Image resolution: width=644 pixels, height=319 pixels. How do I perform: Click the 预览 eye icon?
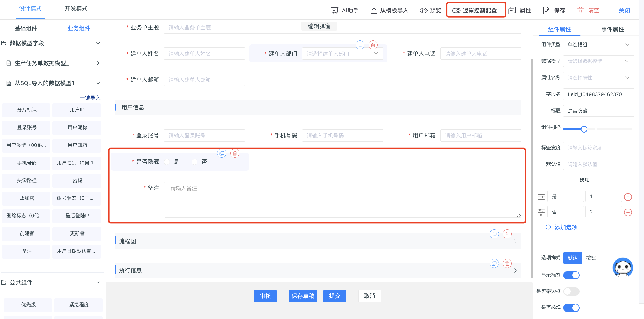[423, 10]
